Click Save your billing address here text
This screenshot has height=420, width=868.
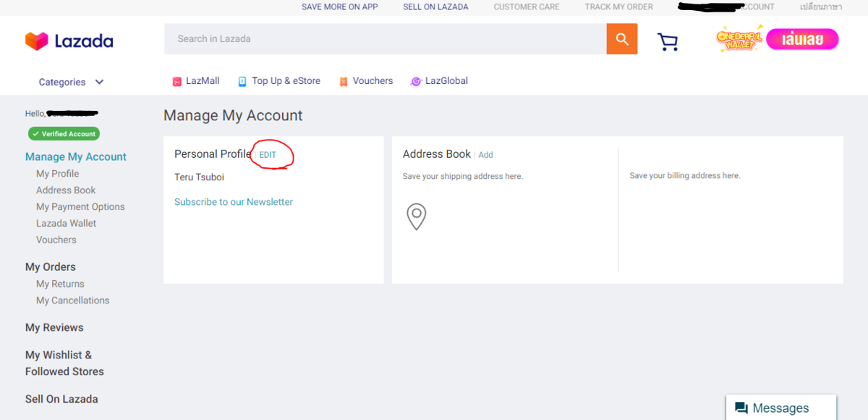click(x=685, y=176)
